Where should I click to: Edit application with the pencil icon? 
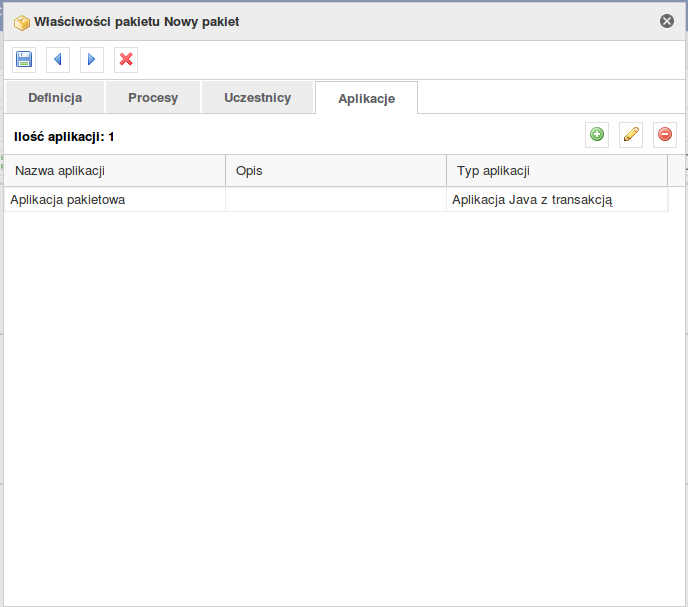click(631, 134)
